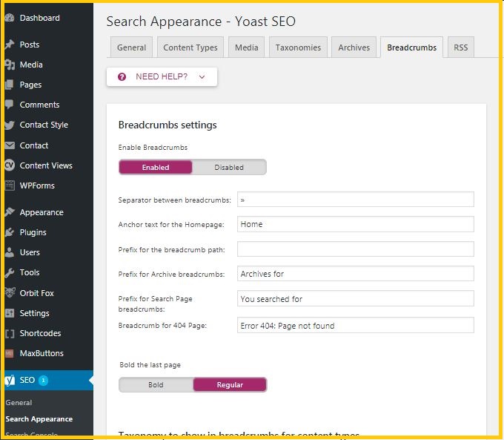Choose Regular for the last page

230,384
